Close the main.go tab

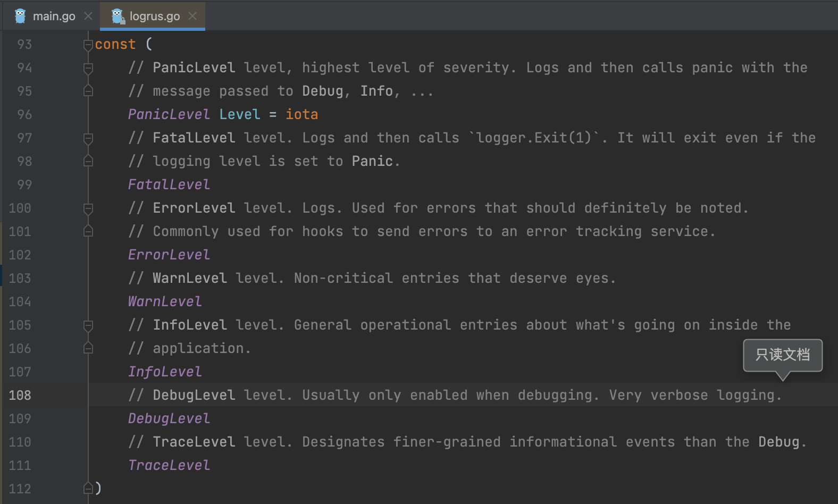tap(88, 16)
